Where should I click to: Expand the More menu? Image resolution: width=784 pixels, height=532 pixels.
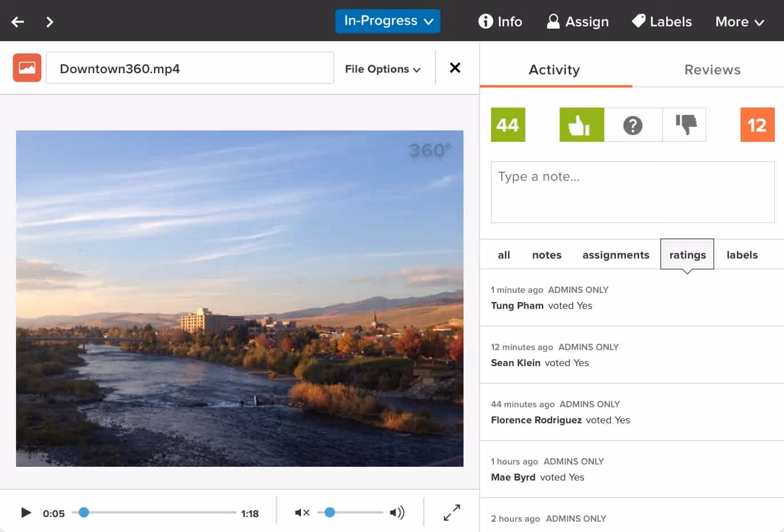739,22
